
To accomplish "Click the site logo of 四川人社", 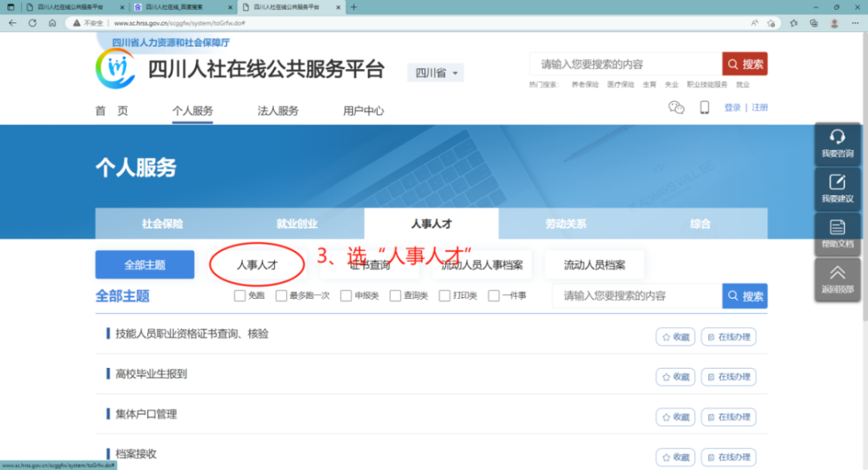I will (117, 72).
